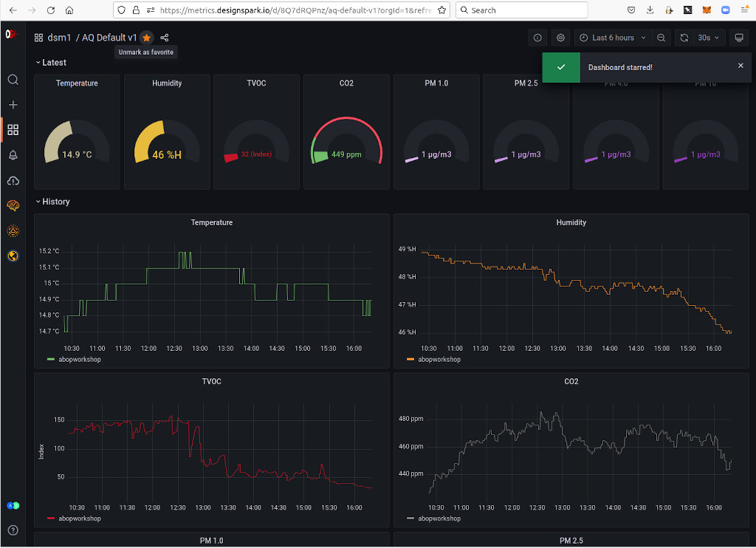This screenshot has height=548, width=756.
Task: Toggle abopworkshop series in CO2 legend
Action: point(439,518)
